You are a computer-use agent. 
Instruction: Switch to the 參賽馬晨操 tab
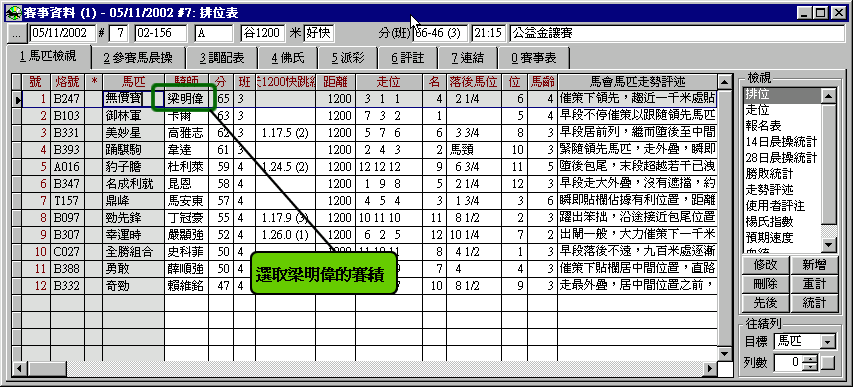coord(138,58)
